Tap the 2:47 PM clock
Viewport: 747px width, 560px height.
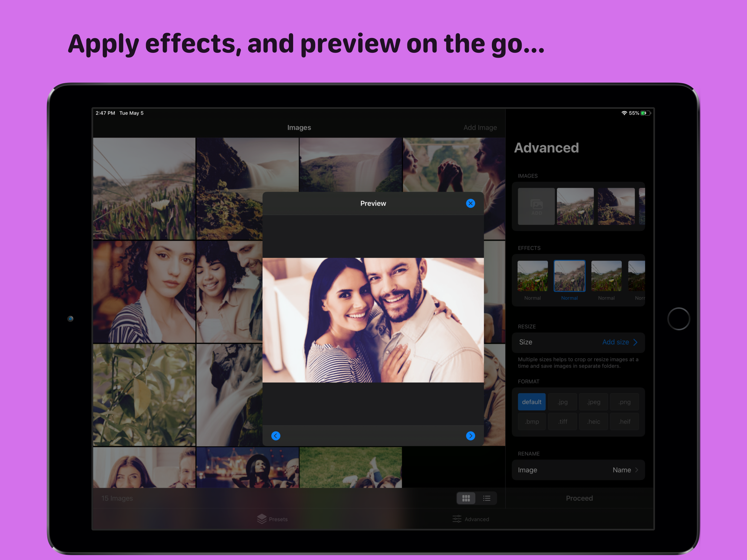coord(105,113)
